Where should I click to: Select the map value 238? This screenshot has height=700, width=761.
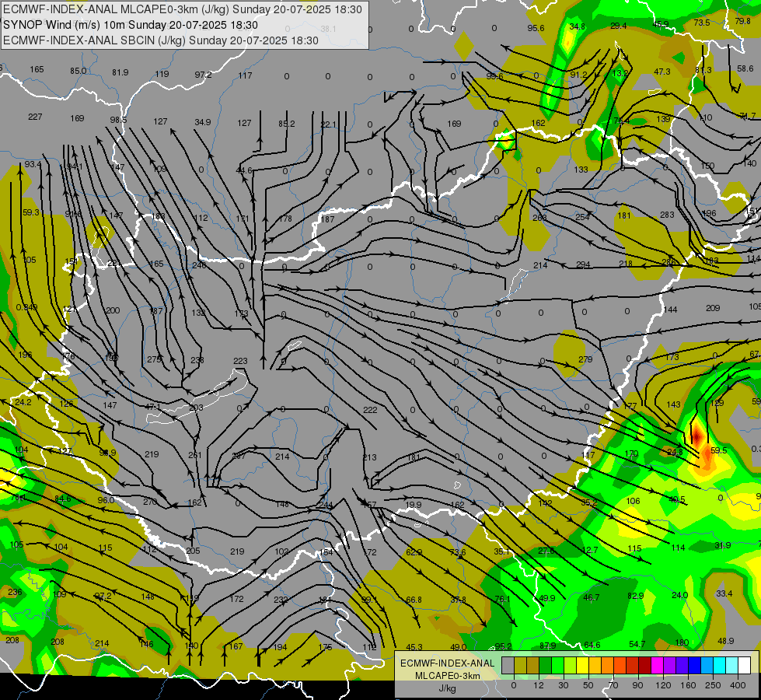tap(197, 360)
